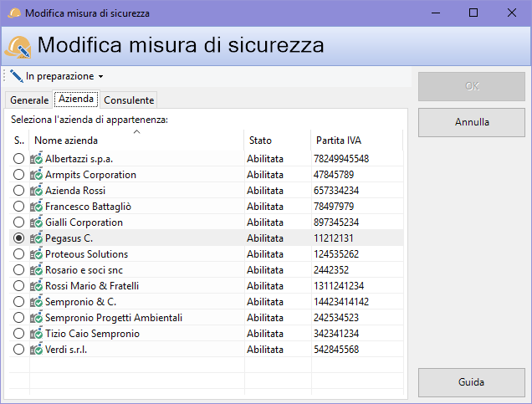Click the company icon beside Pegasus C.
Screen dimensions: 532x404
[x=36, y=238]
